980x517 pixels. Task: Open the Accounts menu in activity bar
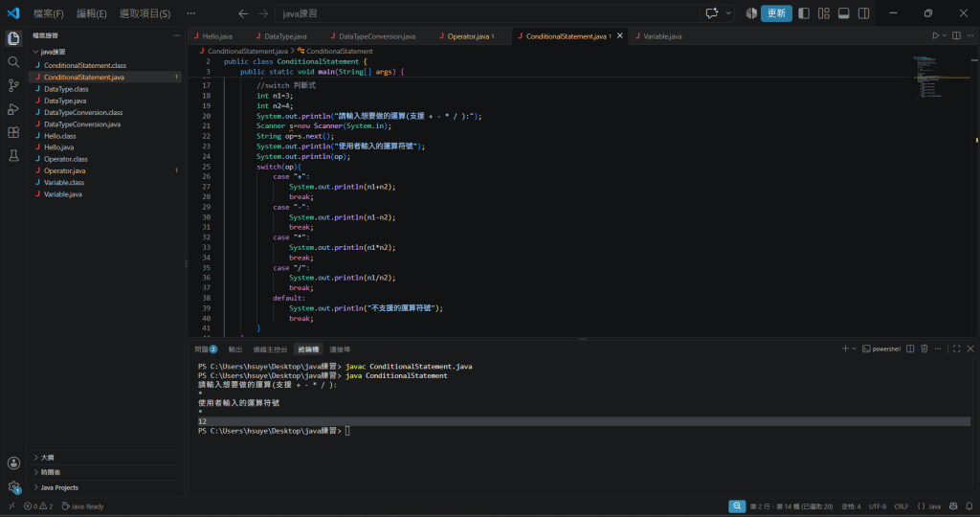(x=13, y=463)
